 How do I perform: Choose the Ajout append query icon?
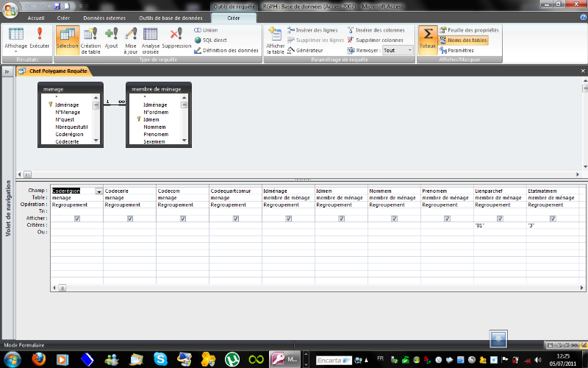coord(111,37)
